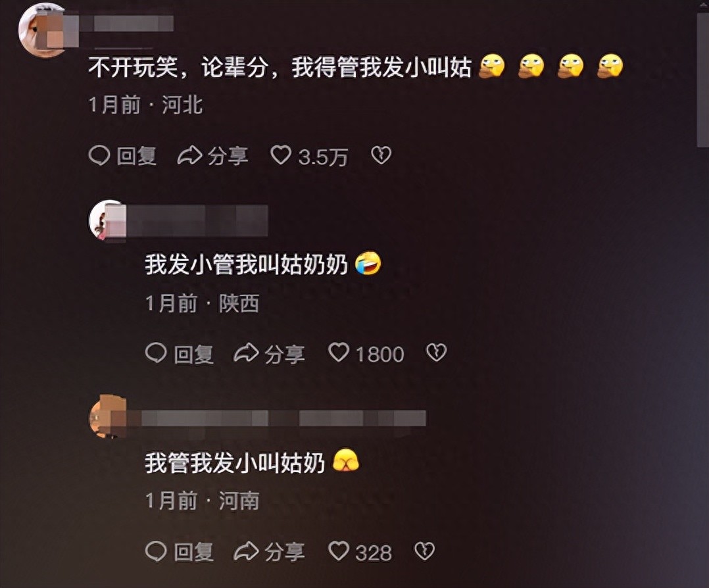Share the Shaanxi reply via arrow icon

[x=246, y=353]
